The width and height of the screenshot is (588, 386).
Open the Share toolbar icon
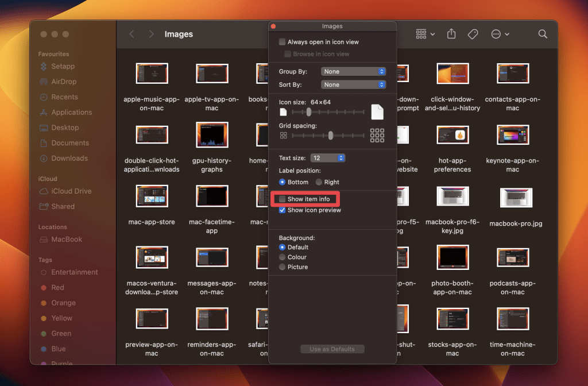click(451, 34)
